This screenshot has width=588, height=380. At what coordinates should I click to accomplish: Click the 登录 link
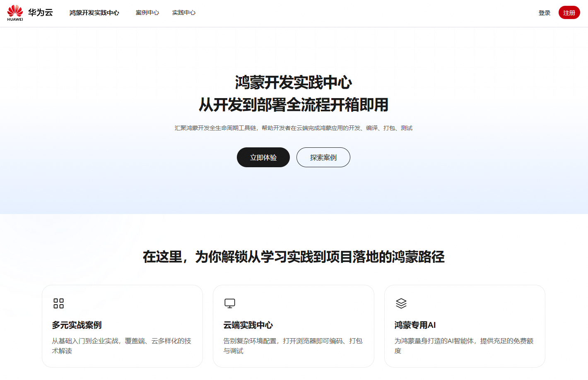[x=545, y=13]
